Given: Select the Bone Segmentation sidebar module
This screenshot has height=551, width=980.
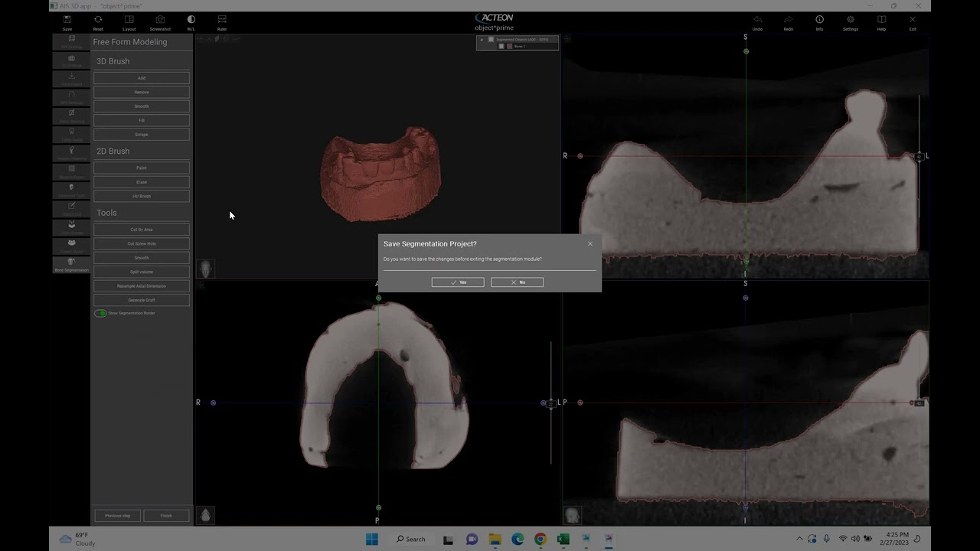Looking at the screenshot, I should [71, 265].
